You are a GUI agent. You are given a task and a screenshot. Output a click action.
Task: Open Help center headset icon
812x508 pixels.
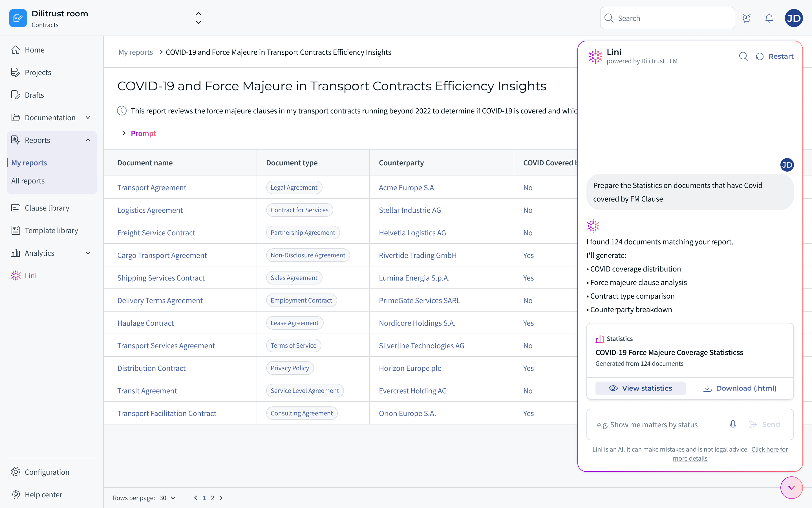16,494
